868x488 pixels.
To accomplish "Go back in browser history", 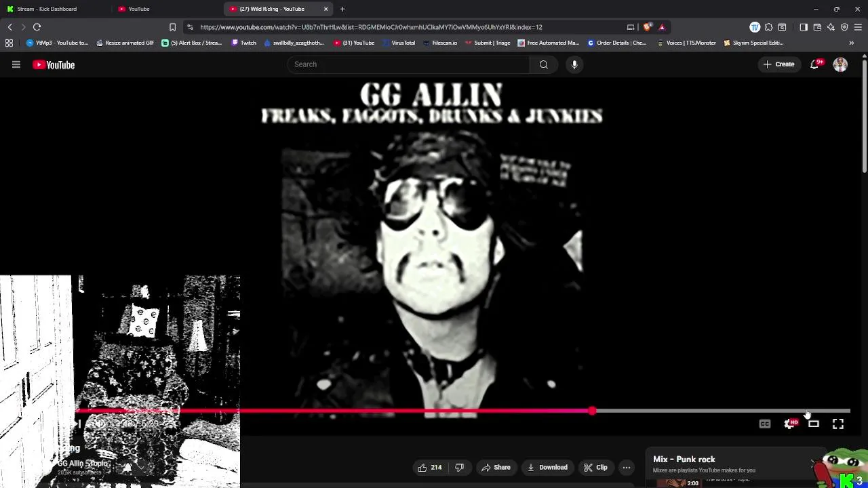I will (10, 27).
